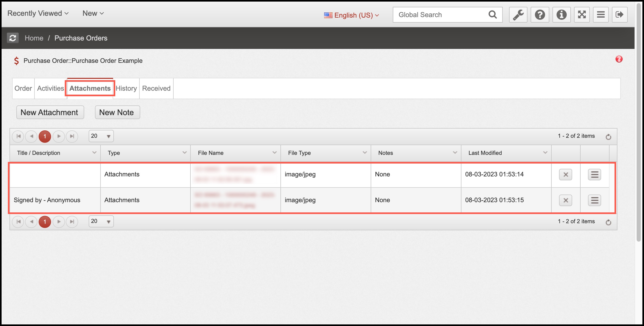Click into the Global Search field
This screenshot has width=644, height=326.
point(439,15)
